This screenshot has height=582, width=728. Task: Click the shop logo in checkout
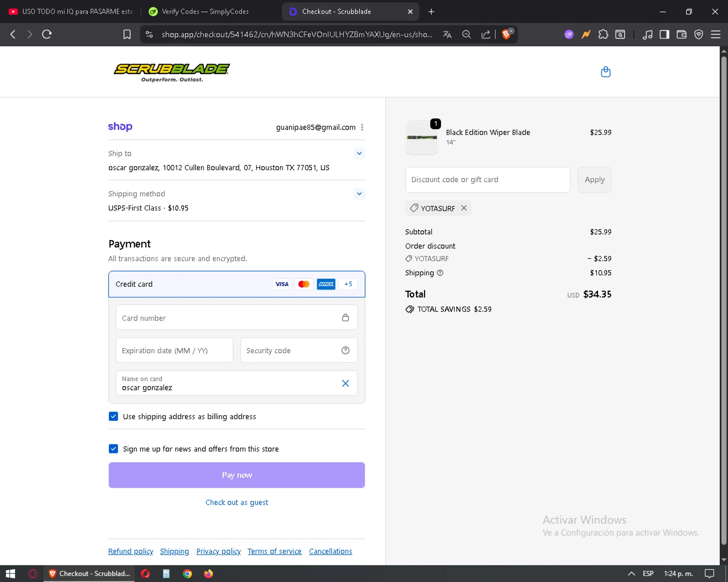(120, 127)
